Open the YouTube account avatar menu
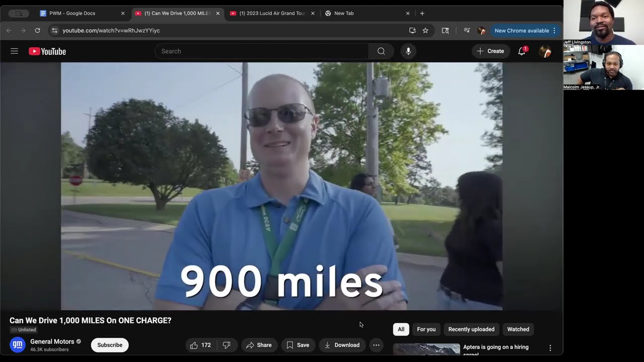The image size is (644, 362). tap(545, 51)
